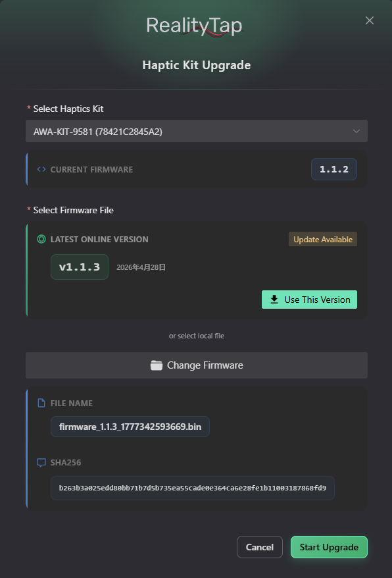392x578 pixels.
Task: Close the Haptic Kit Upgrade dialog
Action: click(369, 20)
